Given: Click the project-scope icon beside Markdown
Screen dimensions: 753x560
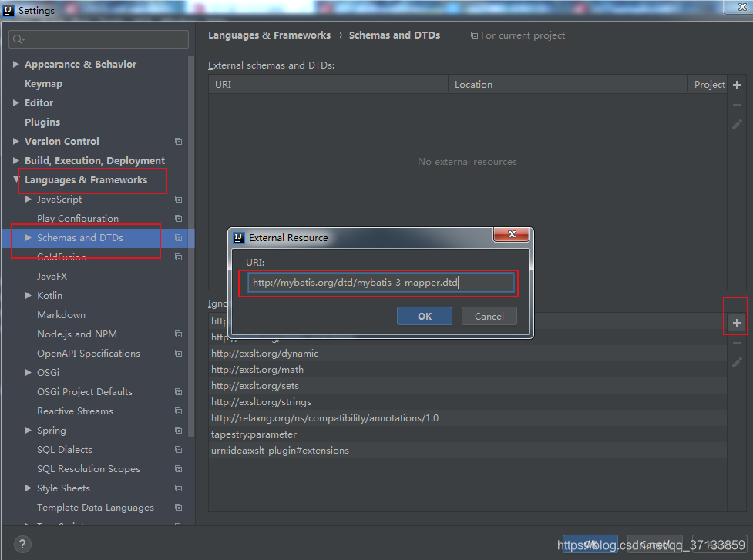Looking at the screenshot, I should [178, 314].
